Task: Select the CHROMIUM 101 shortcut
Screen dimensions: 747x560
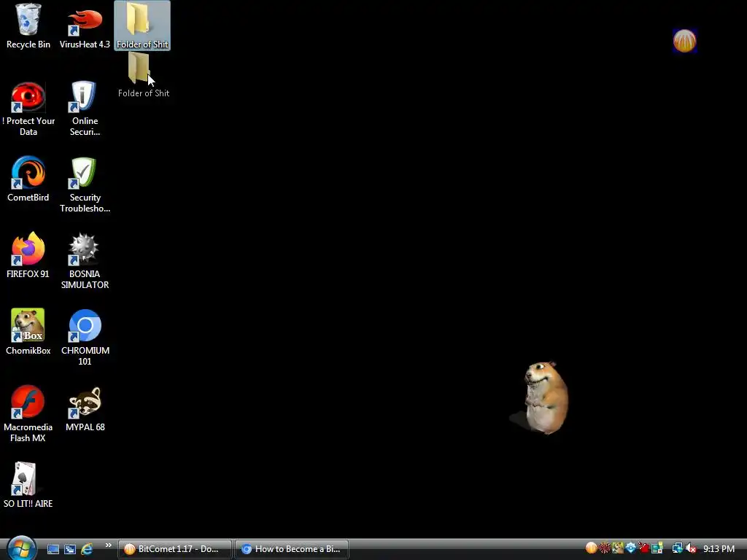Action: (x=85, y=338)
